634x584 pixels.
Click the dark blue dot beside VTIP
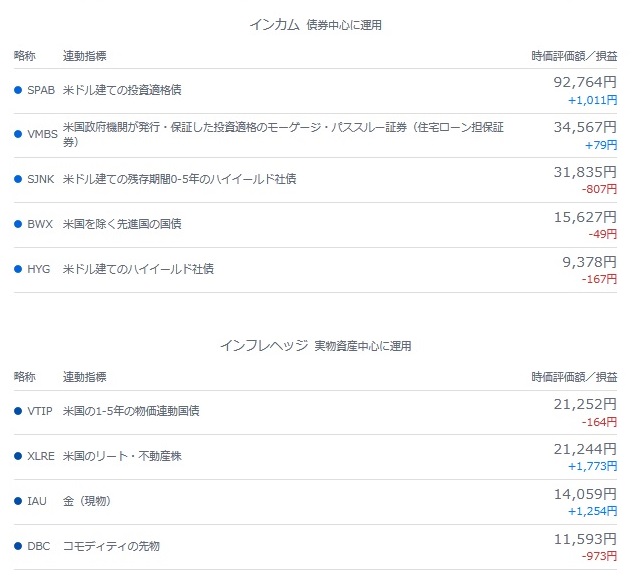point(18,411)
